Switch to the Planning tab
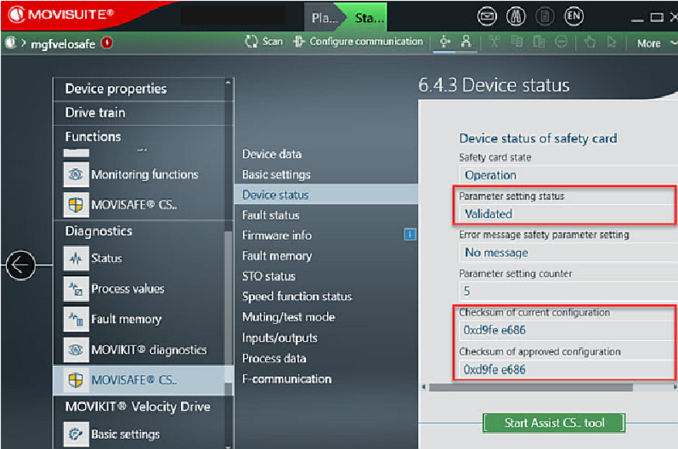The width and height of the screenshot is (678, 449). pos(324,17)
